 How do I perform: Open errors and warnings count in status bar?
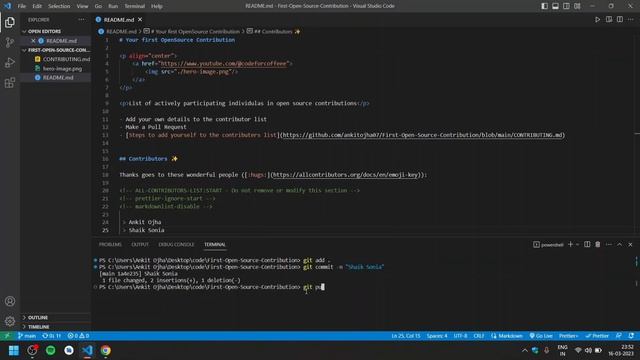click(x=78, y=336)
